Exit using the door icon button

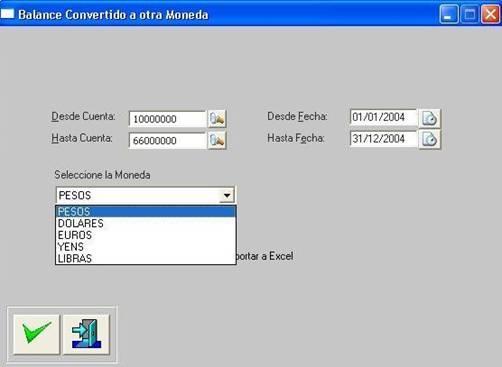[x=86, y=334]
